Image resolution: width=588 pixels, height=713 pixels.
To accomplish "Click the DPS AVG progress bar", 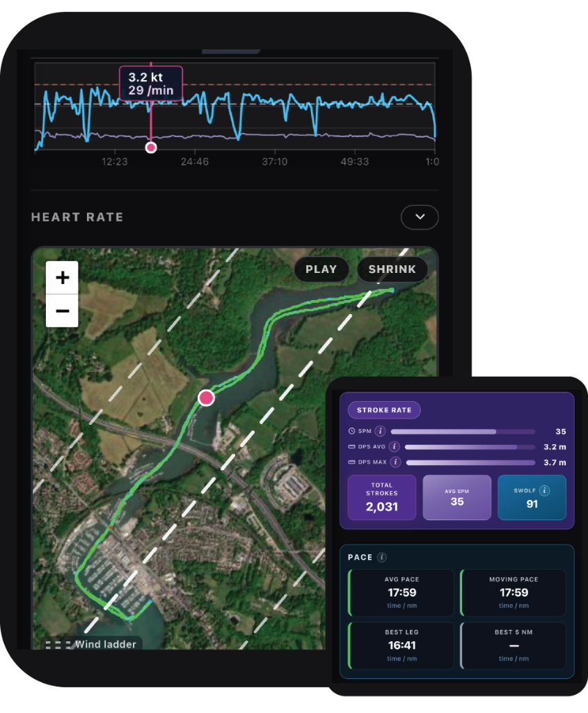I will (x=470, y=447).
